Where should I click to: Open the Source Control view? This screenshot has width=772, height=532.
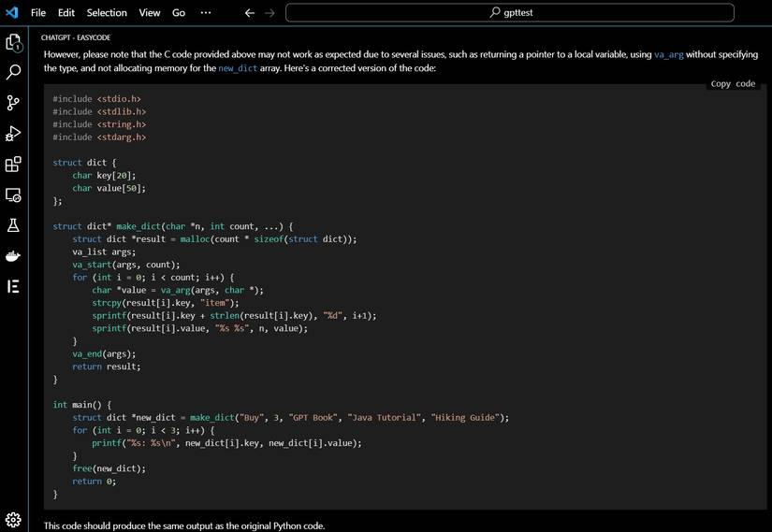(13, 103)
